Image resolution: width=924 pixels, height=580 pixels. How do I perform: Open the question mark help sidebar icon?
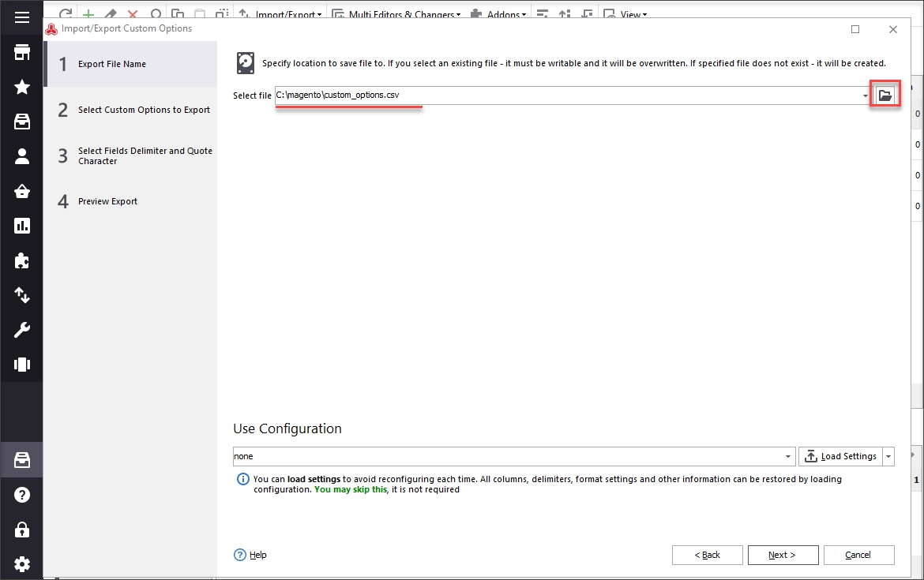(x=22, y=495)
